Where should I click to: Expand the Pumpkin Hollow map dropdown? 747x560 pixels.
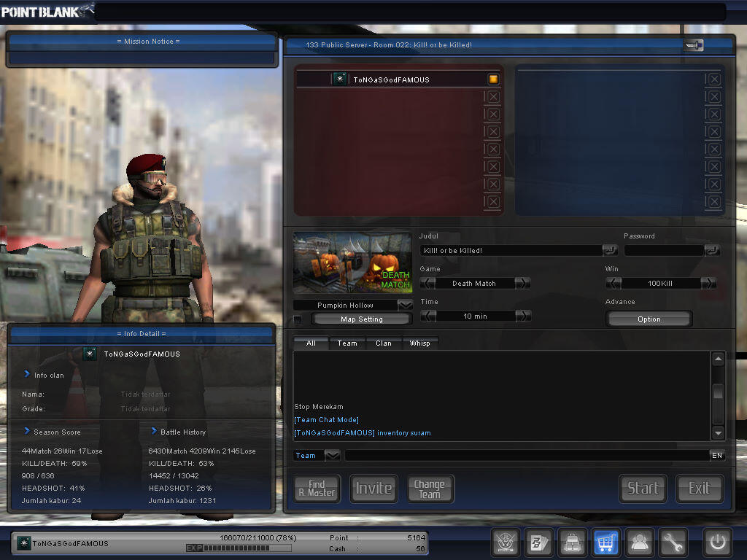click(x=405, y=305)
